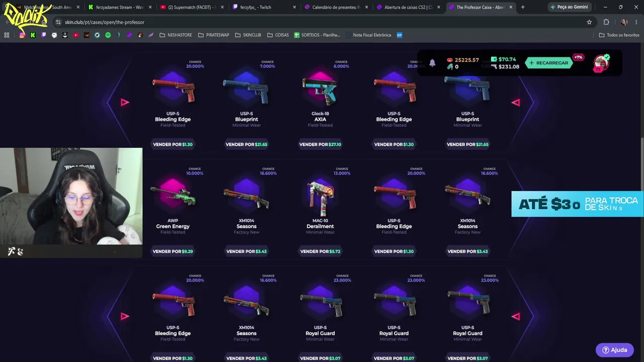Click the coin balance 25225.57
The width and height of the screenshot is (644, 362).
click(x=463, y=60)
